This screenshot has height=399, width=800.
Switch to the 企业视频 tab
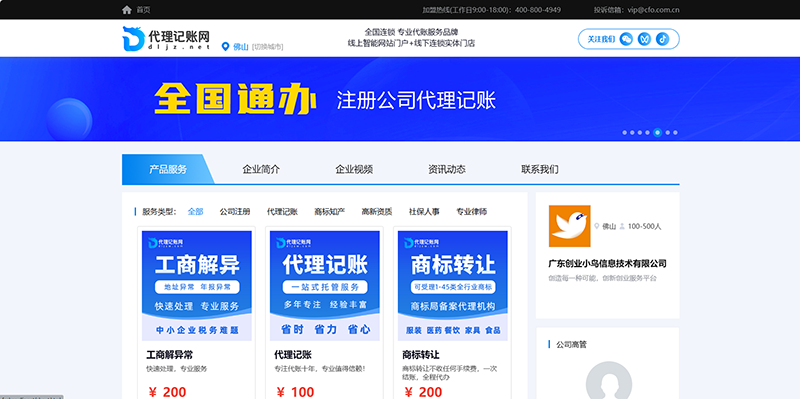point(354,169)
